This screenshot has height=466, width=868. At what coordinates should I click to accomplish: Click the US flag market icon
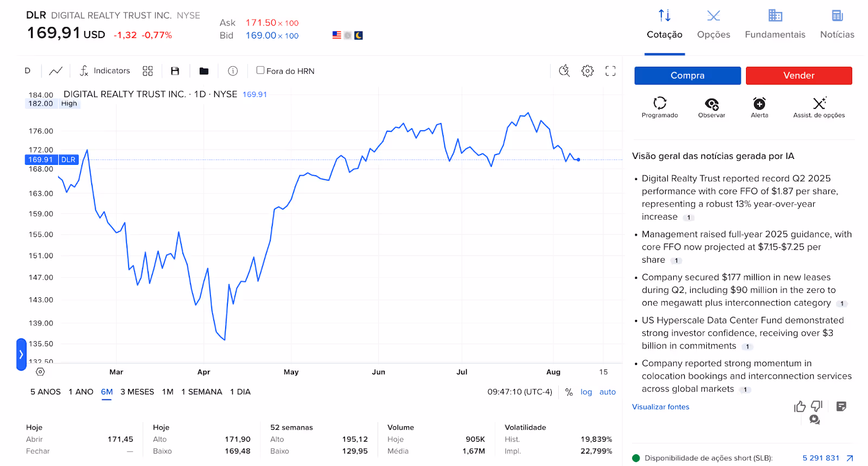click(x=337, y=35)
